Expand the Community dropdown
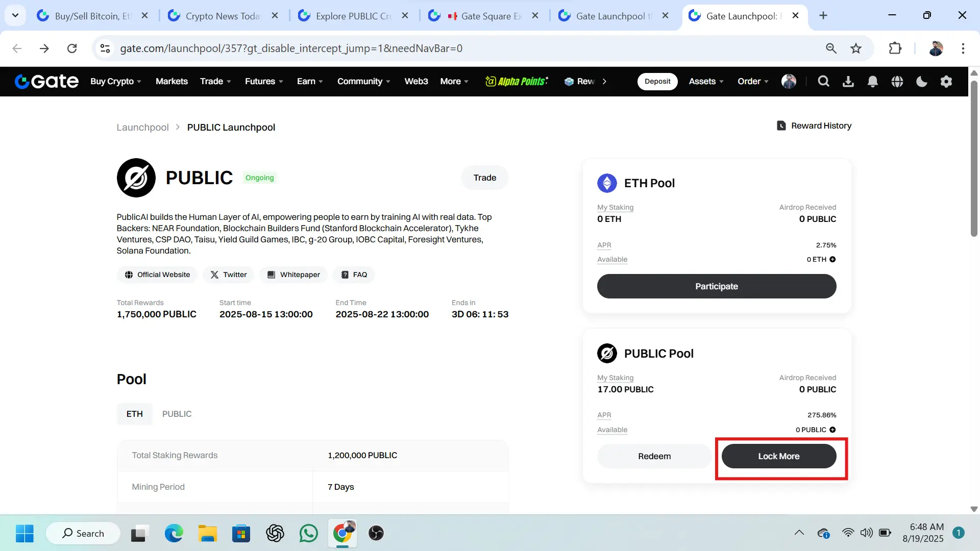The image size is (980, 551). 363,81
